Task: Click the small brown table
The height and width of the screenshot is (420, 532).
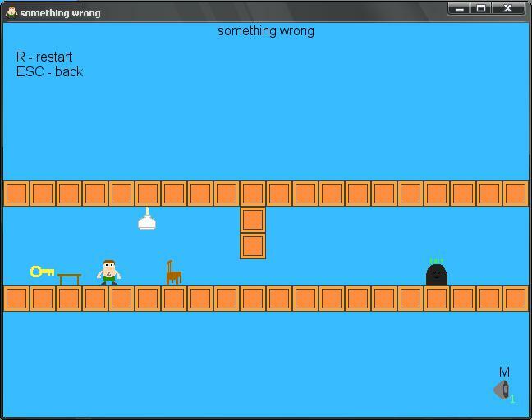Action: coord(70,279)
